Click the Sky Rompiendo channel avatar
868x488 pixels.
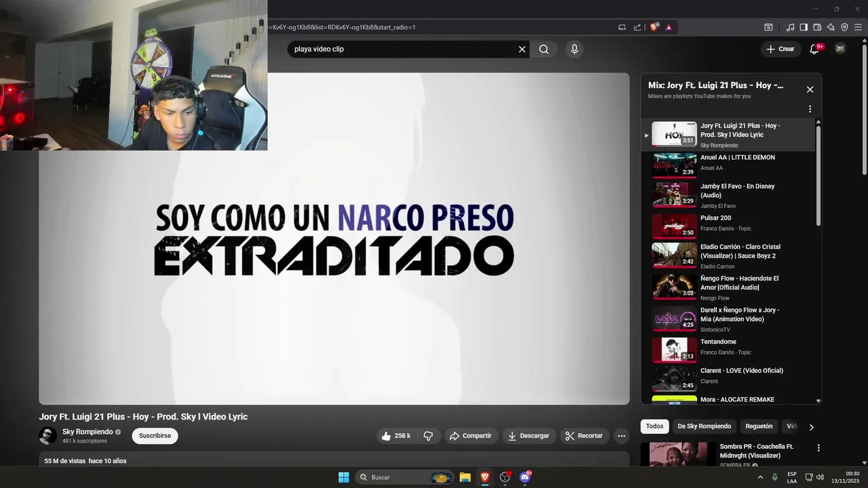click(48, 436)
